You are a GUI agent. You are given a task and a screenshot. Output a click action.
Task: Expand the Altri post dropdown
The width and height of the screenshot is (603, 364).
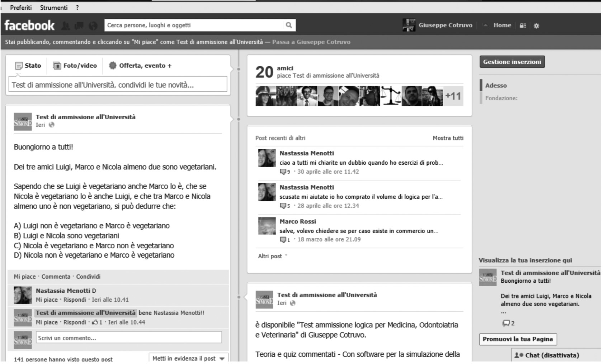[273, 256]
